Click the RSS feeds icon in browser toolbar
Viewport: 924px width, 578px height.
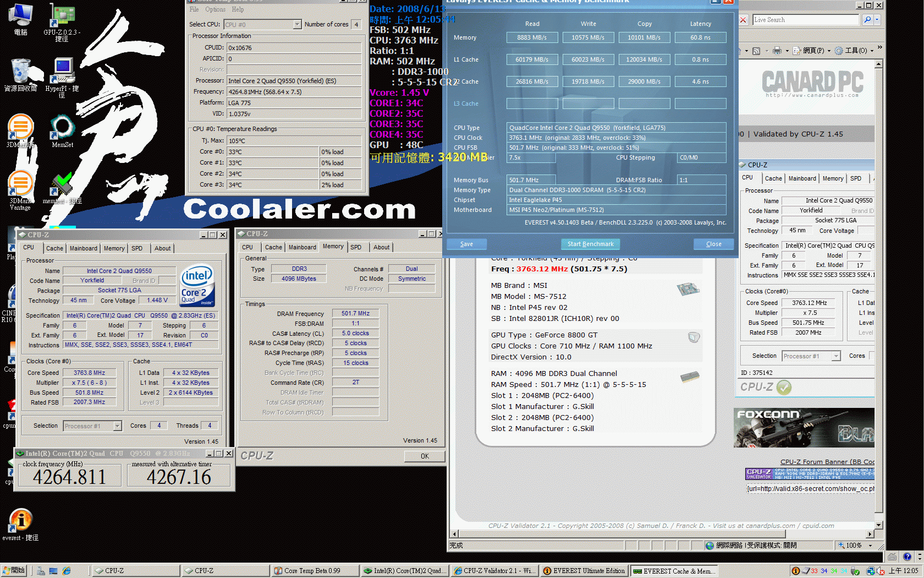tap(756, 51)
